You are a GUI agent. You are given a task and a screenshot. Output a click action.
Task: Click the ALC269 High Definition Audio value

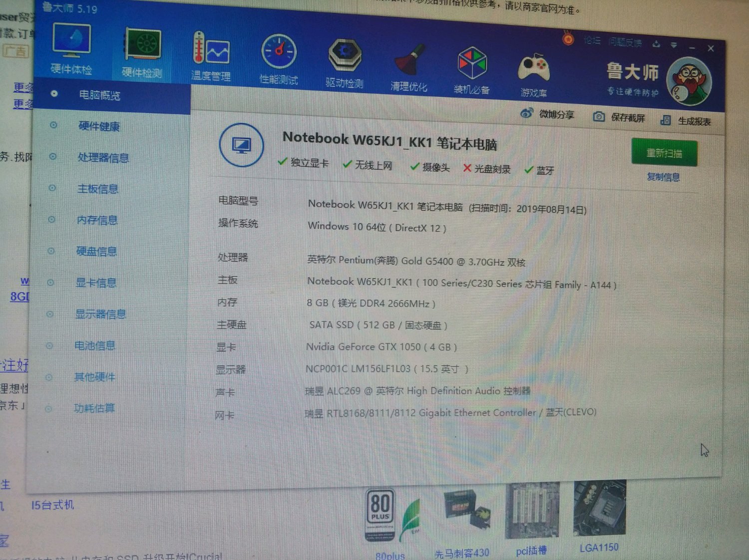click(x=417, y=391)
